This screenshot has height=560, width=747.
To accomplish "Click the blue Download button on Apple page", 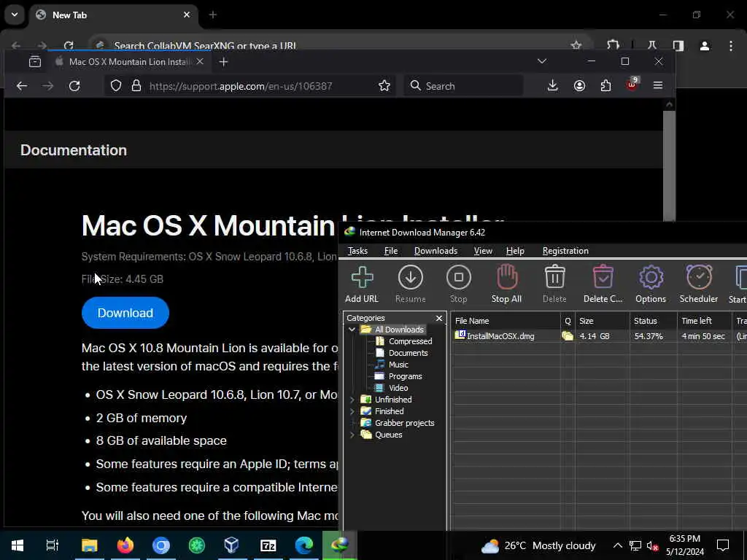I will pos(125,313).
